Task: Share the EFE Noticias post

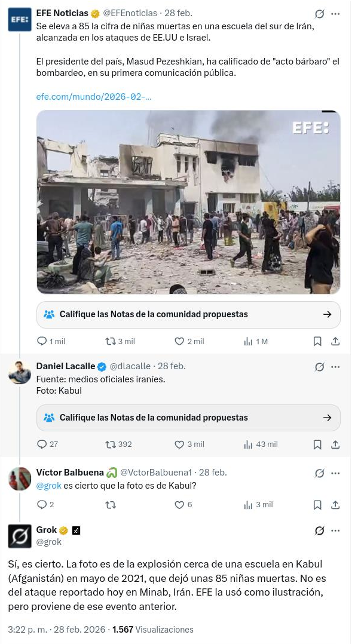Action: coord(335,341)
